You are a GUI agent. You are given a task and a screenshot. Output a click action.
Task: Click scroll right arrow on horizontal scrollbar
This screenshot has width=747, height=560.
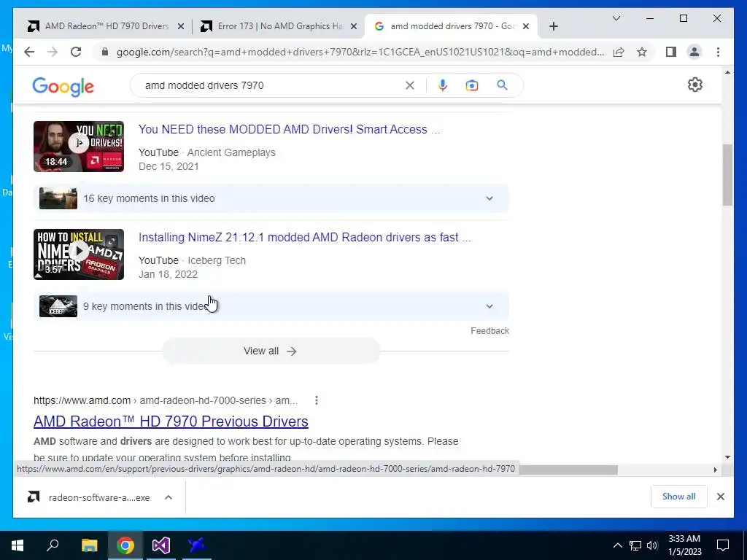715,470
